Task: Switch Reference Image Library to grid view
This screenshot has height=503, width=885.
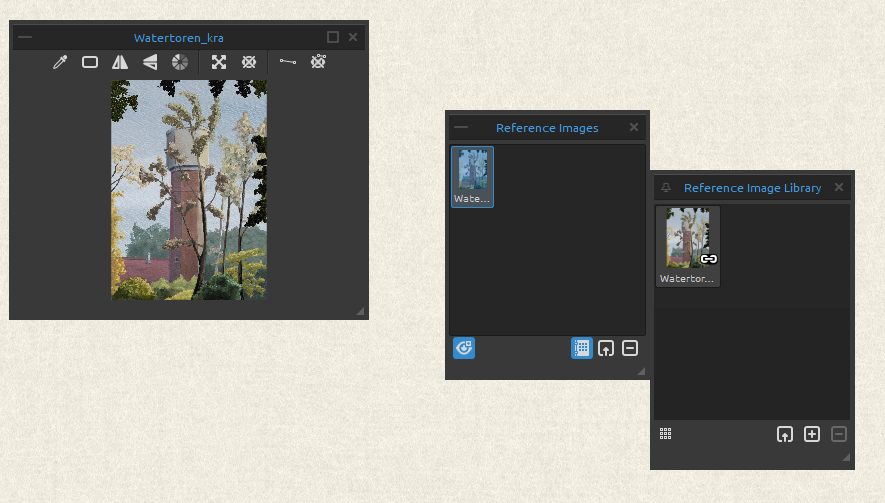Action: click(x=665, y=434)
